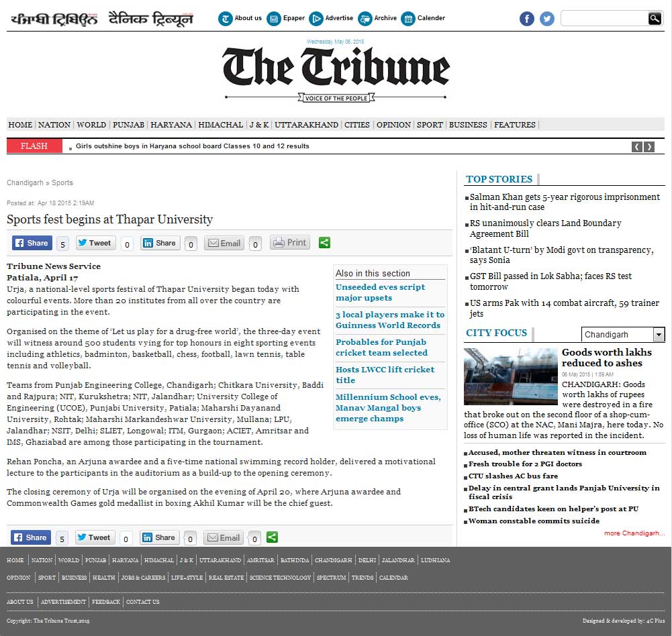Open Goods worth lakhs reduced to ashes
Viewport: 672px width, 636px height.
point(606,358)
